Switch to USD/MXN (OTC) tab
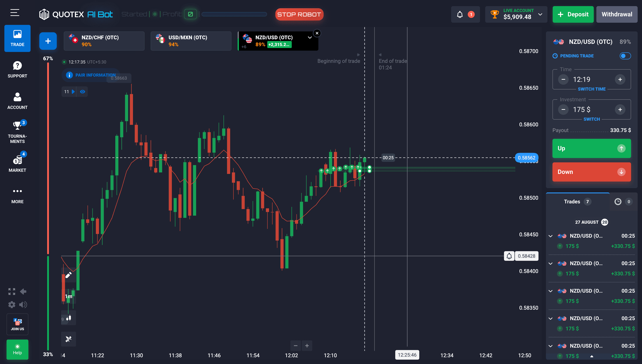The image size is (642, 364). click(191, 41)
